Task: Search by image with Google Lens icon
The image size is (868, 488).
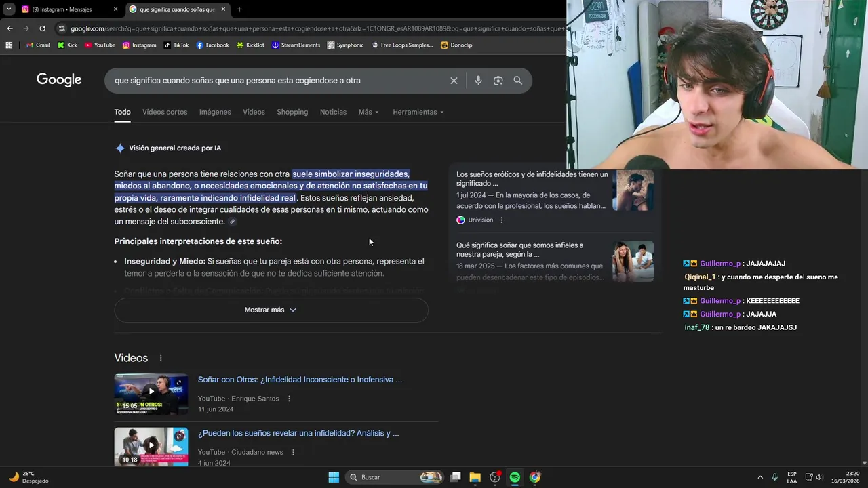Action: click(498, 81)
